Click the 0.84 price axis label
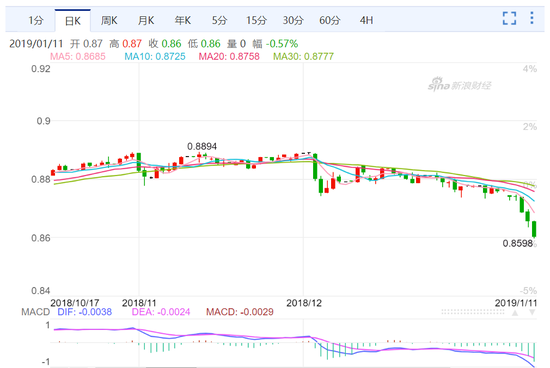This screenshot has width=550, height=368. click(x=41, y=290)
